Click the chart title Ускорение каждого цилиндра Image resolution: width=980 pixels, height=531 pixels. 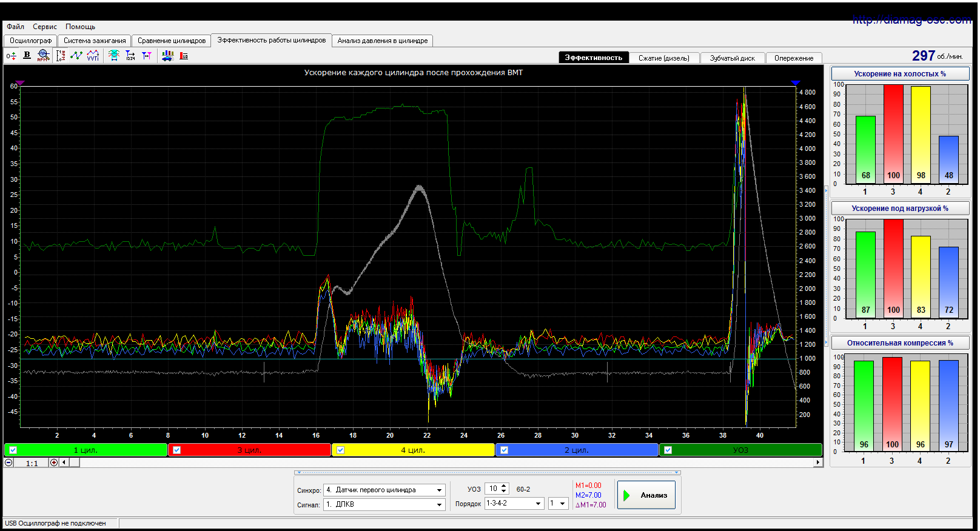click(x=413, y=73)
